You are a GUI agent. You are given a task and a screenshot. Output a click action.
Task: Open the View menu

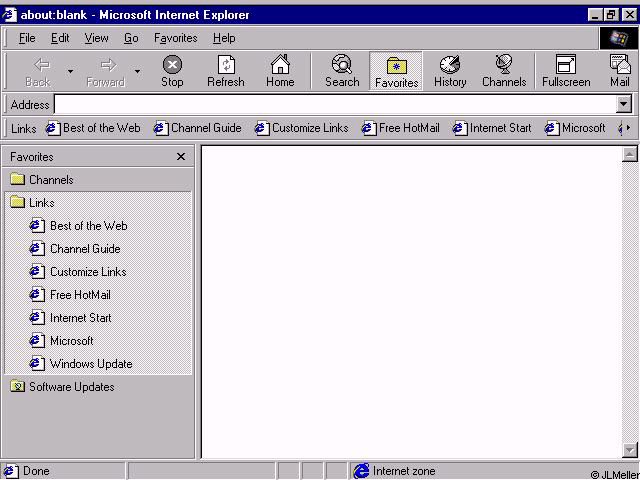(x=96, y=38)
